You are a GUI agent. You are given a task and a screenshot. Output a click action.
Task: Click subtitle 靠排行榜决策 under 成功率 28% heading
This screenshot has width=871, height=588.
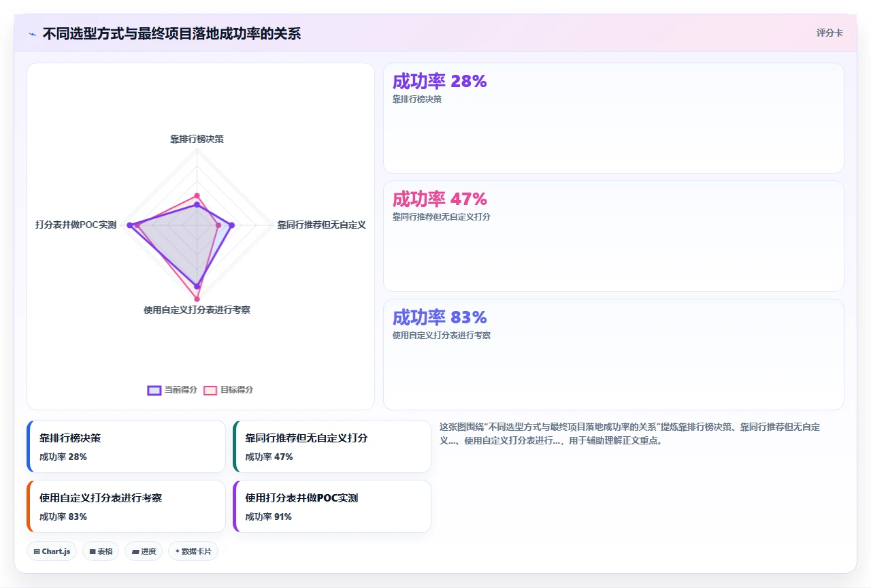(417, 99)
